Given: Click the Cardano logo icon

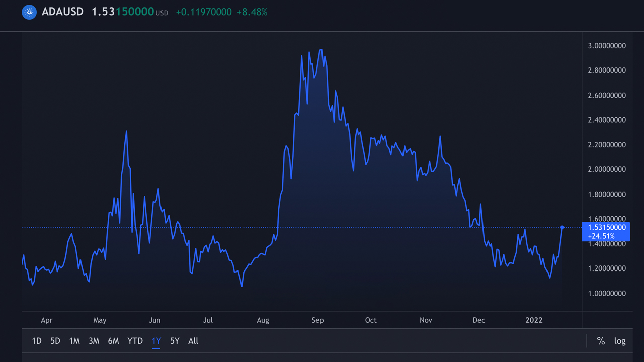Looking at the screenshot, I should (29, 12).
